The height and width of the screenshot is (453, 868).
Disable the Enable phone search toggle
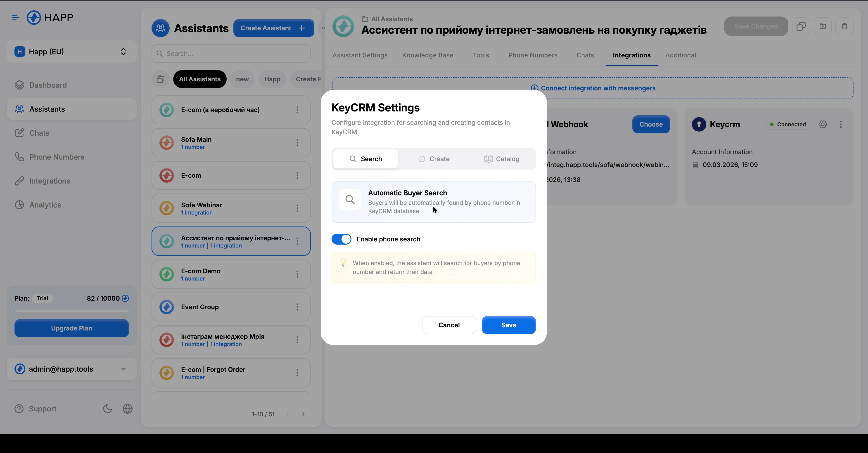coord(341,239)
